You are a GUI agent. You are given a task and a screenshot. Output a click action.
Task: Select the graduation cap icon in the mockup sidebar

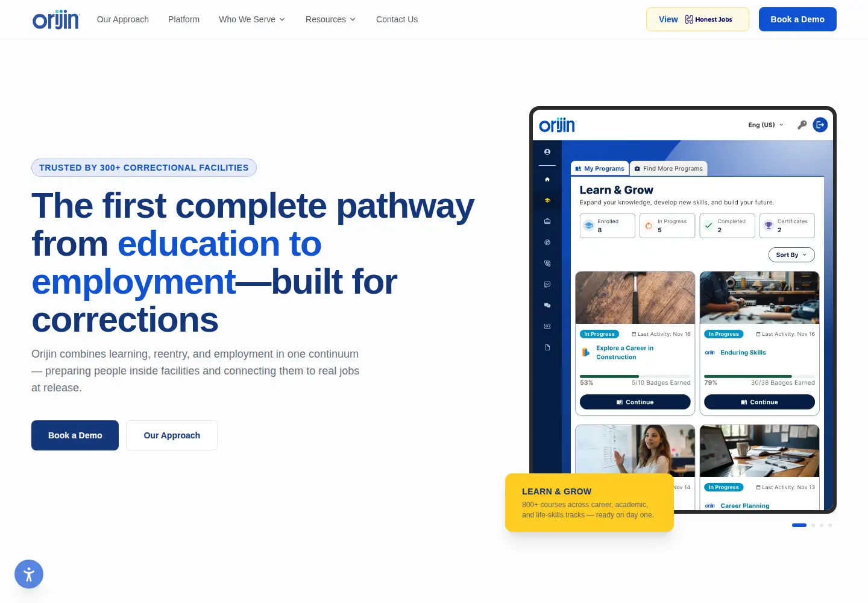[547, 200]
